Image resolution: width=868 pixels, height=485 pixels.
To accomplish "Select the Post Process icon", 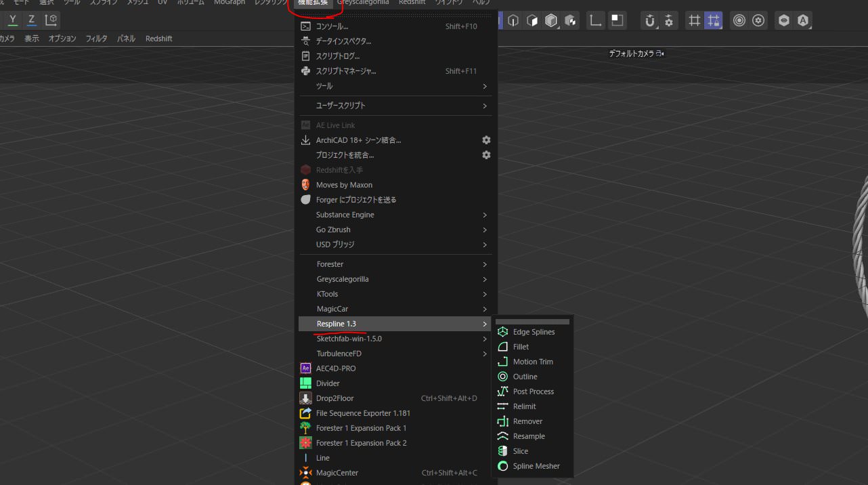I will point(502,392).
